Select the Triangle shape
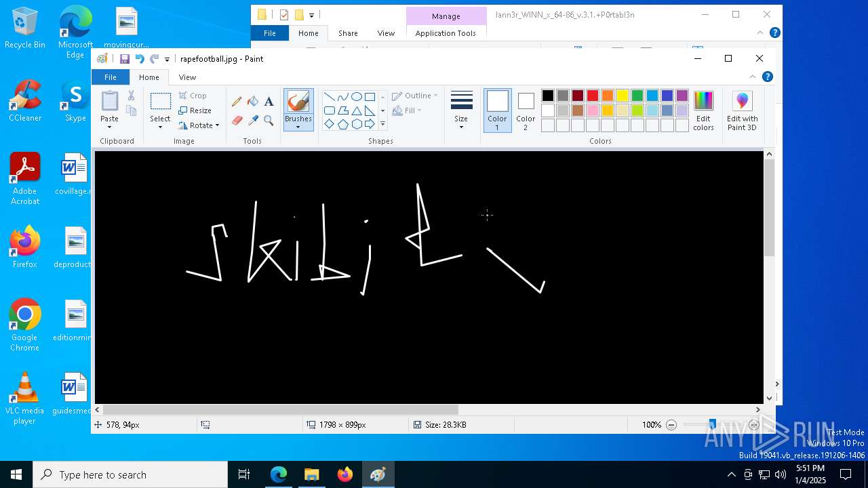The width and height of the screenshot is (868, 488). coord(357,110)
